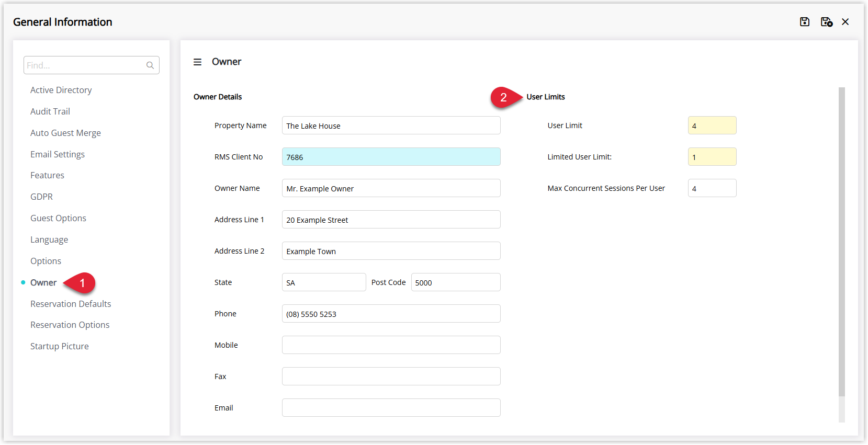
Task: Click the Property Name field
Action: [391, 125]
